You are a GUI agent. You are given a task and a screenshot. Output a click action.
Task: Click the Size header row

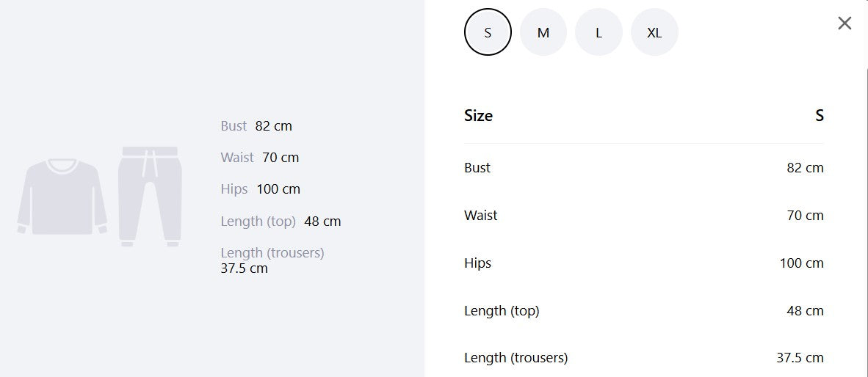pos(644,116)
